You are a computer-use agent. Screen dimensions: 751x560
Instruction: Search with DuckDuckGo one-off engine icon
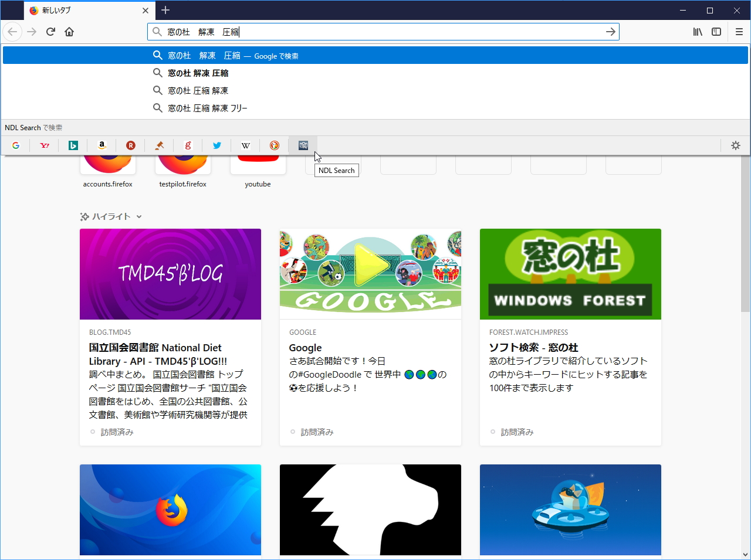coord(275,145)
